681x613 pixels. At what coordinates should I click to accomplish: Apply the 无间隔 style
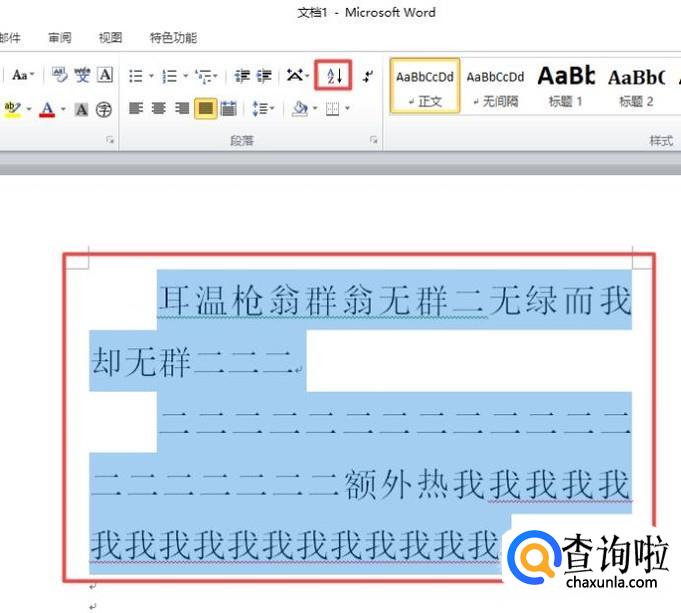[x=495, y=86]
